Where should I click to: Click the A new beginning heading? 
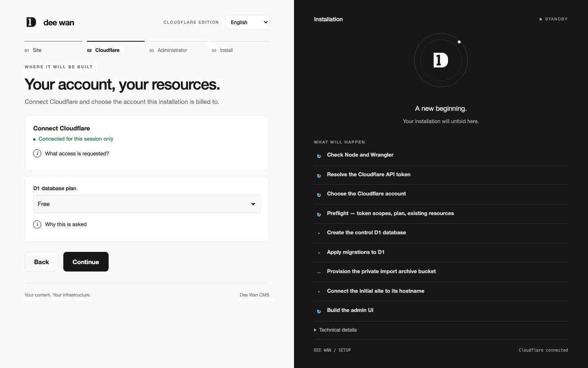(x=441, y=109)
